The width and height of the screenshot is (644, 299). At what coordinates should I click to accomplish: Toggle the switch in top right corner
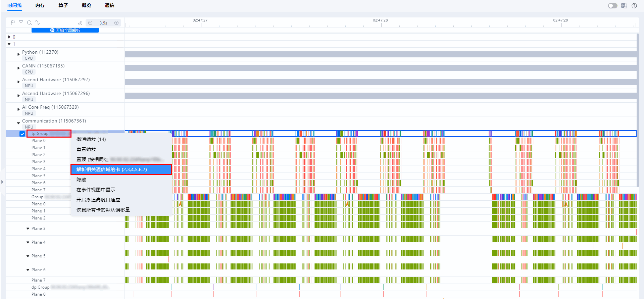pyautogui.click(x=612, y=6)
